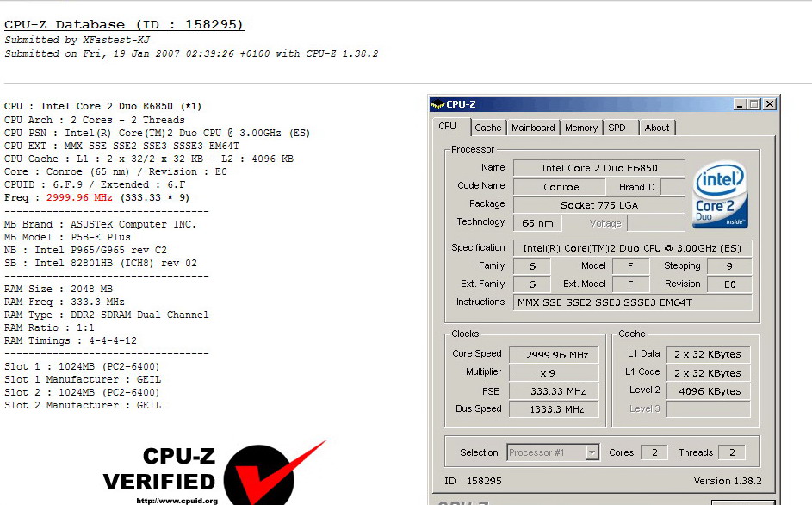Screen dimensions: 812x505
Task: Click the CPU-Z app icon in title bar
Action: coord(437,104)
